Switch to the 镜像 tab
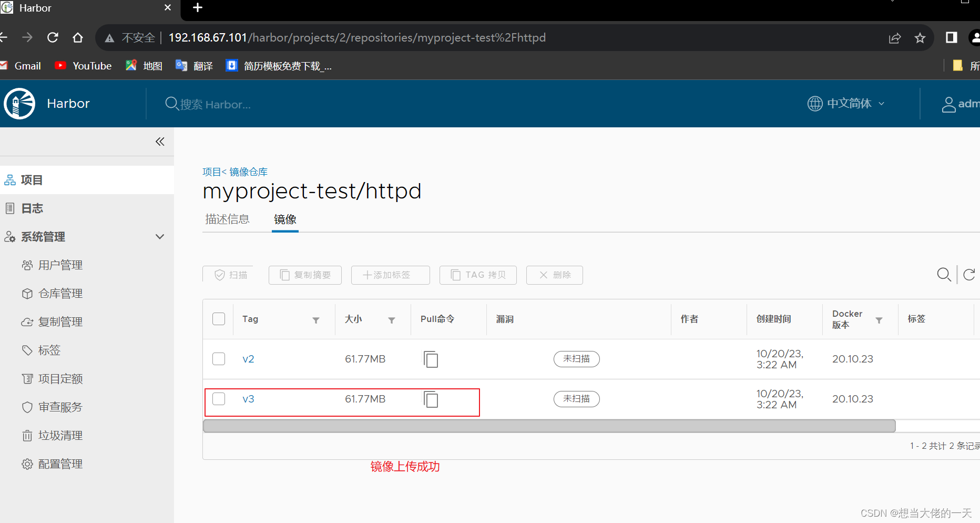This screenshot has width=980, height=523. (285, 219)
